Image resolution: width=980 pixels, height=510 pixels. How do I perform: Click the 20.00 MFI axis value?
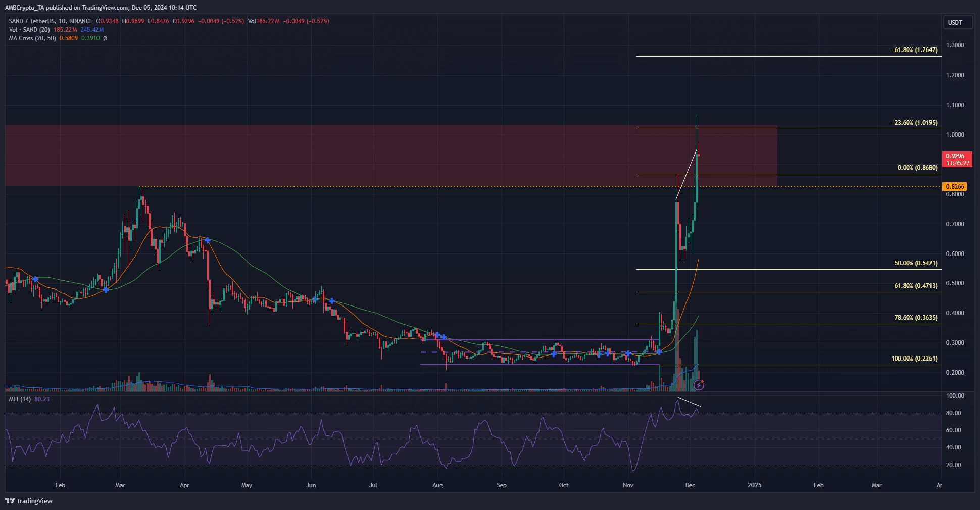(954, 465)
